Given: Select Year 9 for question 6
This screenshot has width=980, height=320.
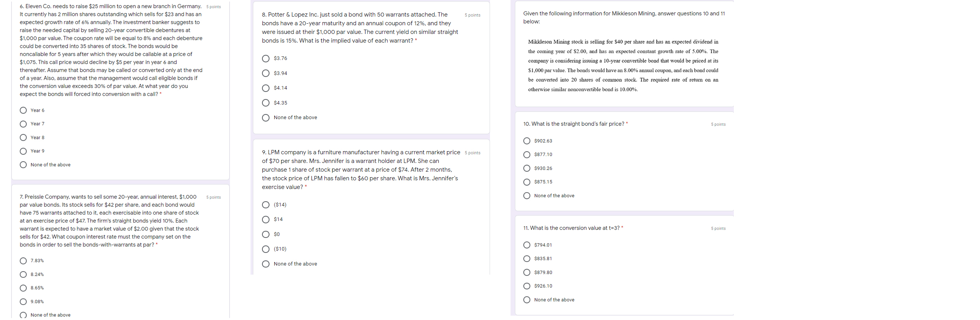Looking at the screenshot, I should 23,151.
